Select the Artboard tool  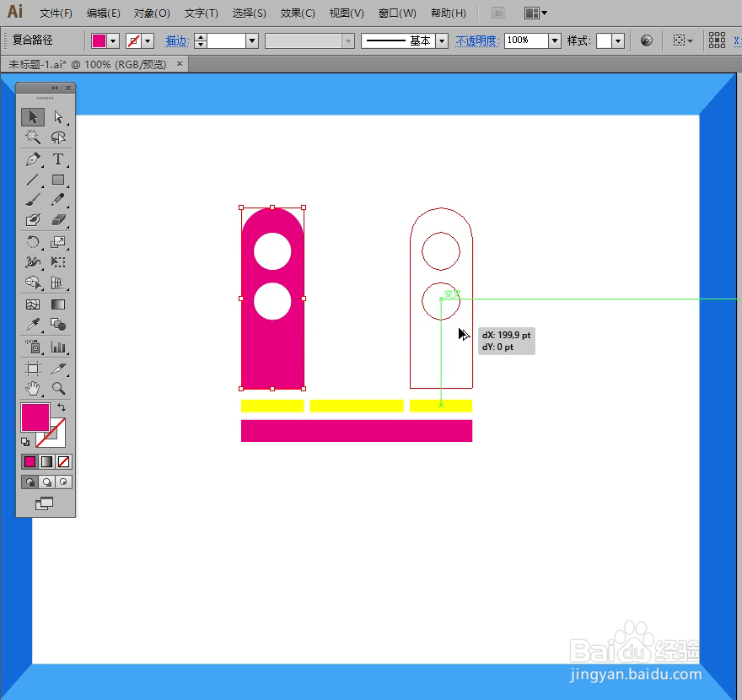coord(33,369)
